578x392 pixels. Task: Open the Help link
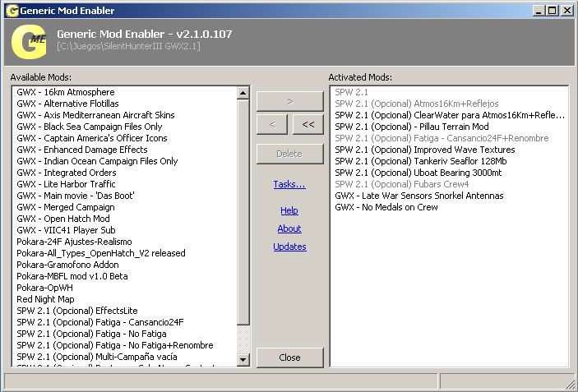[289, 210]
